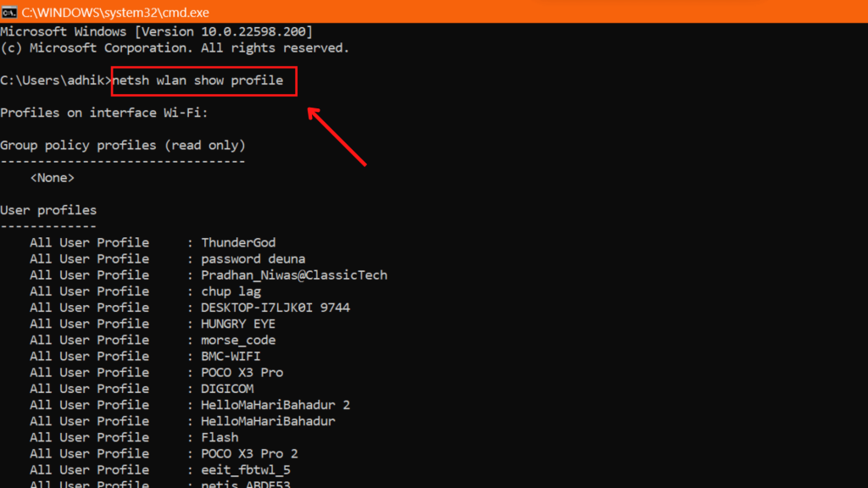Click the <None> entry

point(52,178)
